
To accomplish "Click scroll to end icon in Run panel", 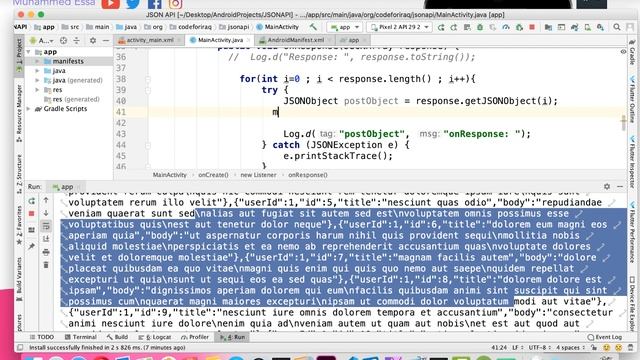I will (46, 239).
